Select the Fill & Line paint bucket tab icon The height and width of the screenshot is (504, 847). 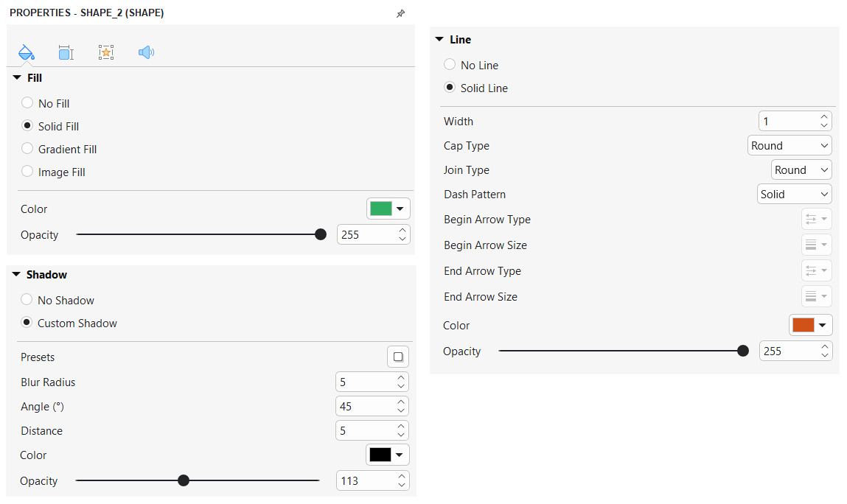pyautogui.click(x=27, y=52)
